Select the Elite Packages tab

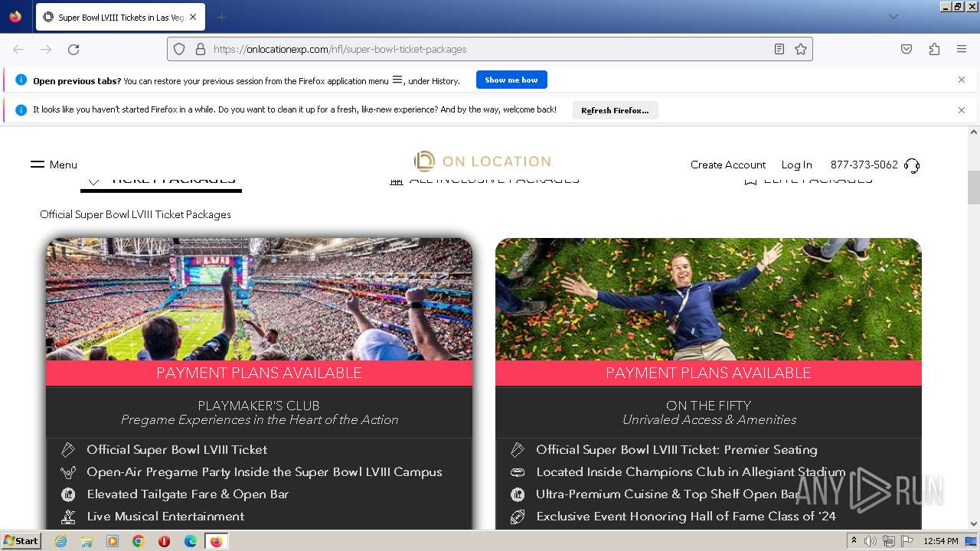click(808, 181)
